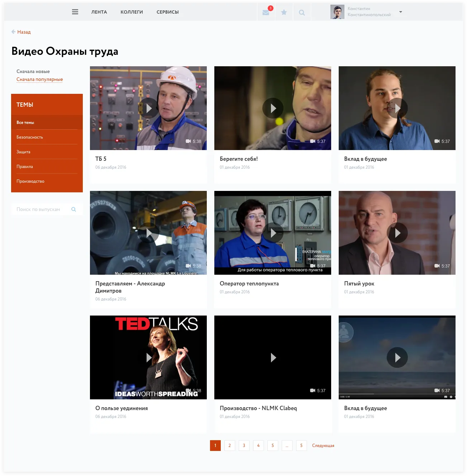Select the Безопасность topic
Image resolution: width=467 pixels, height=476 pixels.
point(47,137)
